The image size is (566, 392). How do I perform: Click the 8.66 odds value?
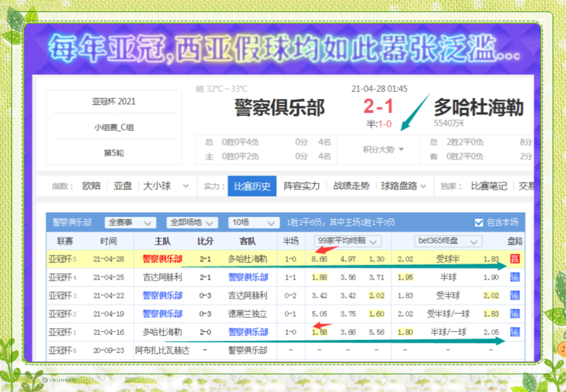[x=320, y=259]
